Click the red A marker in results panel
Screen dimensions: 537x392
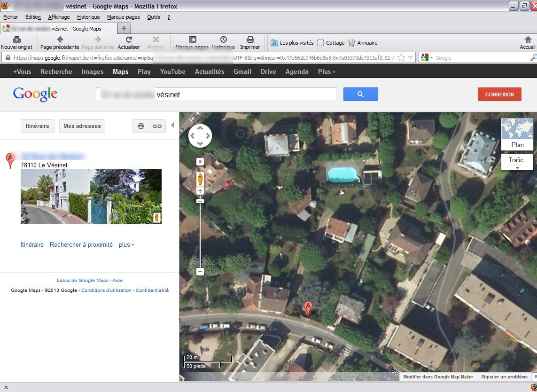tap(10, 160)
